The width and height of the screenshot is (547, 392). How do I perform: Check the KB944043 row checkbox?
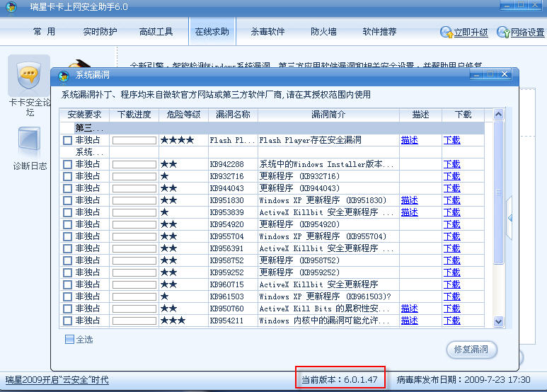[67, 188]
